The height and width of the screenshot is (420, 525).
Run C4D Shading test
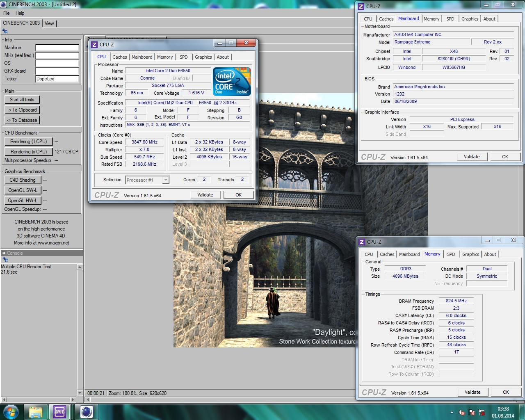coord(23,180)
